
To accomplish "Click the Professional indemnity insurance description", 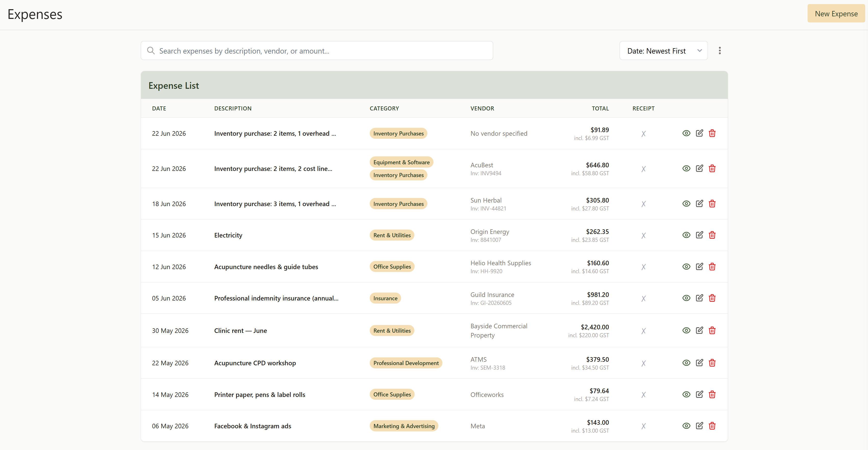I will pyautogui.click(x=276, y=298).
